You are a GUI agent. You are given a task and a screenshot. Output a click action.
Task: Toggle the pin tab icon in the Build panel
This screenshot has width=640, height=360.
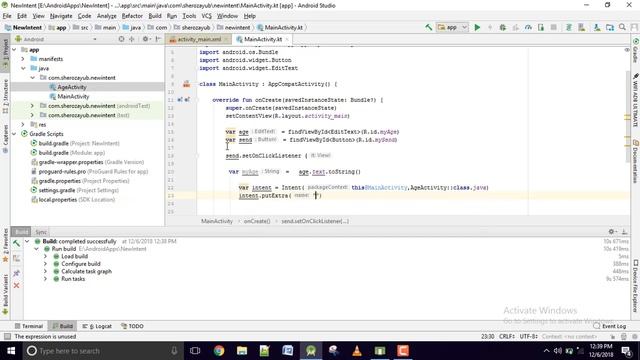tap(16, 273)
